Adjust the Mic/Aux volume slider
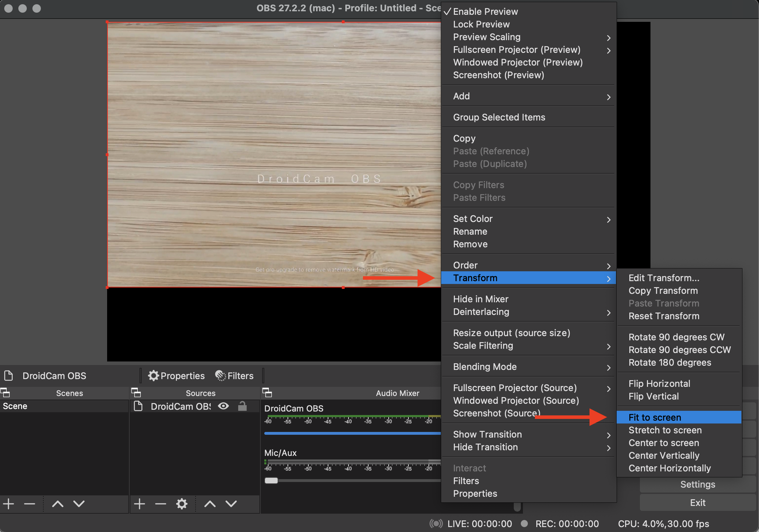The height and width of the screenshot is (532, 759). (271, 480)
